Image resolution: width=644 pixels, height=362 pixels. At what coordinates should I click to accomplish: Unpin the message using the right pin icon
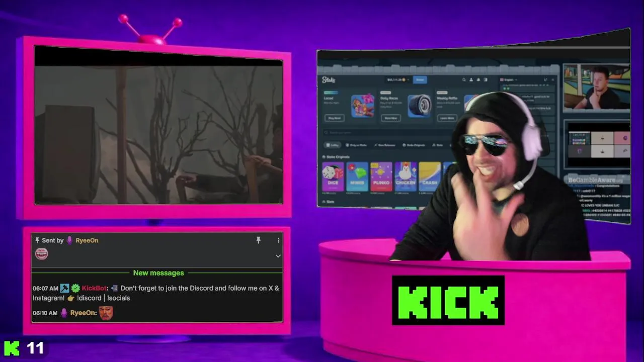259,240
